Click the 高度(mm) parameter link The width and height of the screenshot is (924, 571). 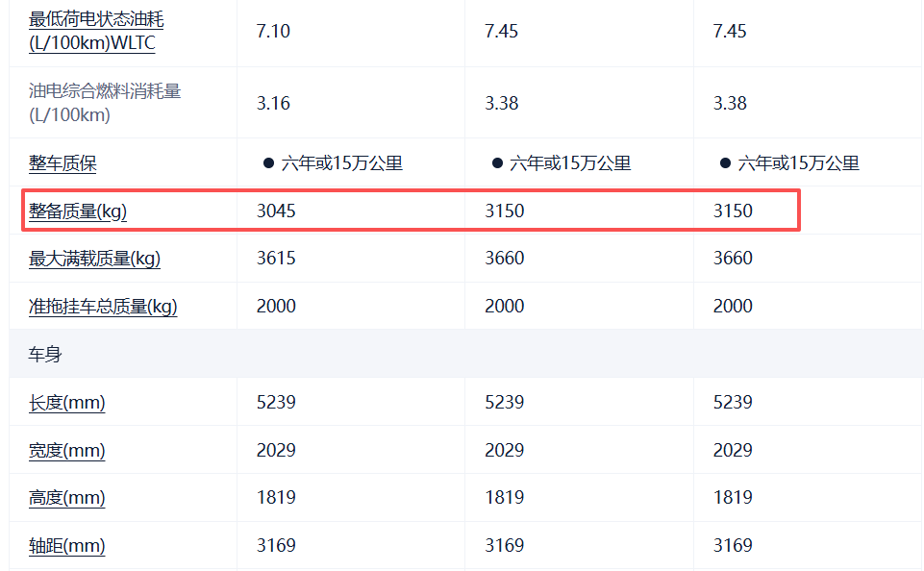click(x=66, y=498)
